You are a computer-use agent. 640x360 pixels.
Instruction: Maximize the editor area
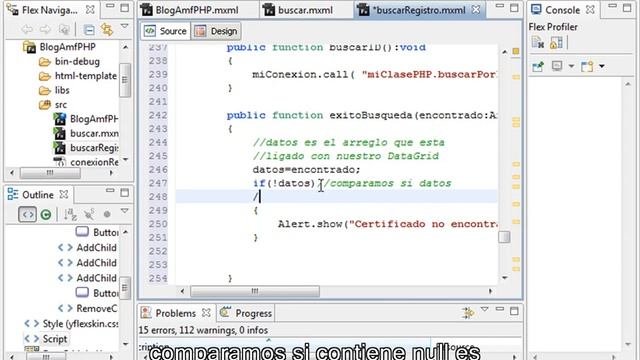514,8
